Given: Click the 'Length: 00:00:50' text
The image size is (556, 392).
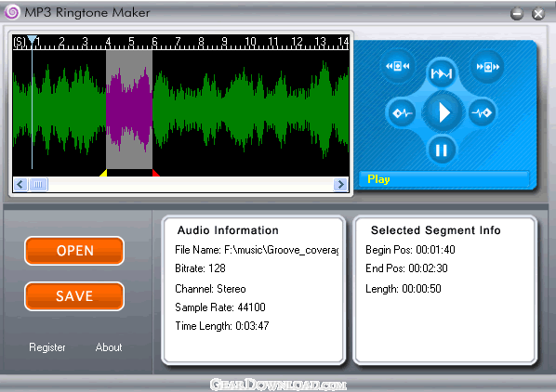Looking at the screenshot, I should coord(404,289).
